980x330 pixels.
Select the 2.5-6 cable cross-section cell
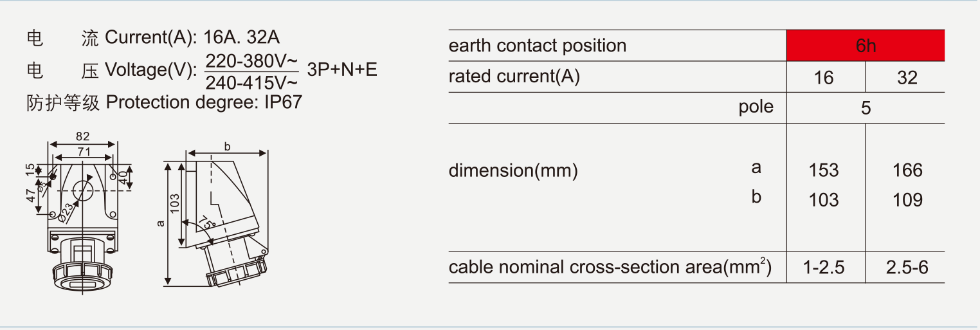tap(907, 268)
